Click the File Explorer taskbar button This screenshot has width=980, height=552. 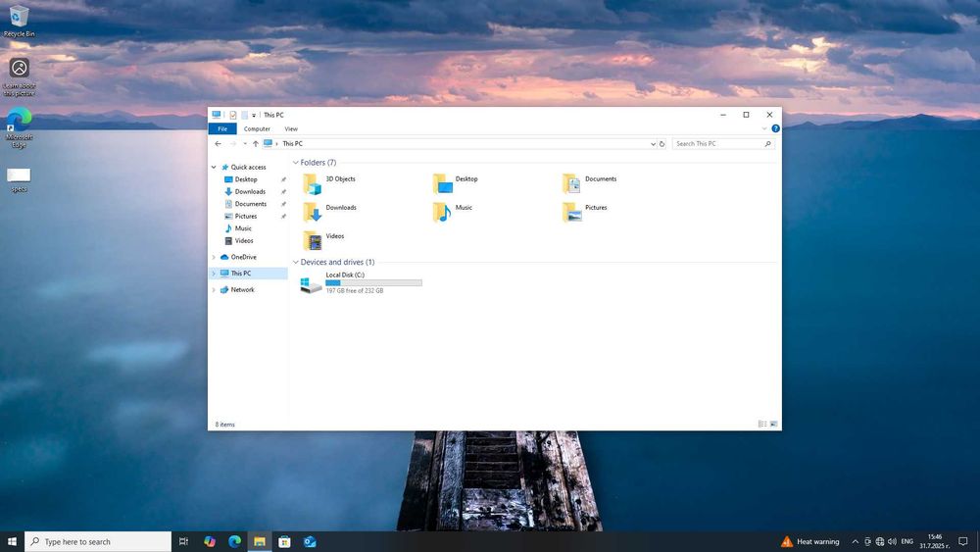click(x=260, y=542)
